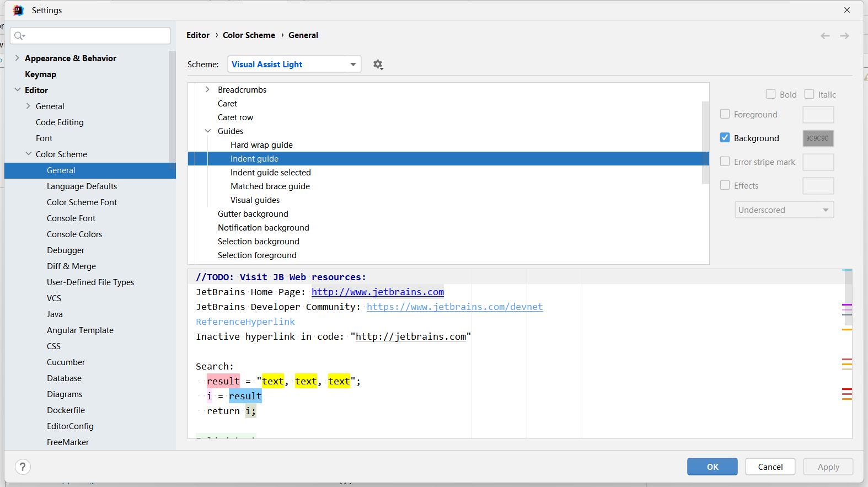Click the Color Scheme breadcrumb
This screenshot has height=487, width=868.
(249, 35)
